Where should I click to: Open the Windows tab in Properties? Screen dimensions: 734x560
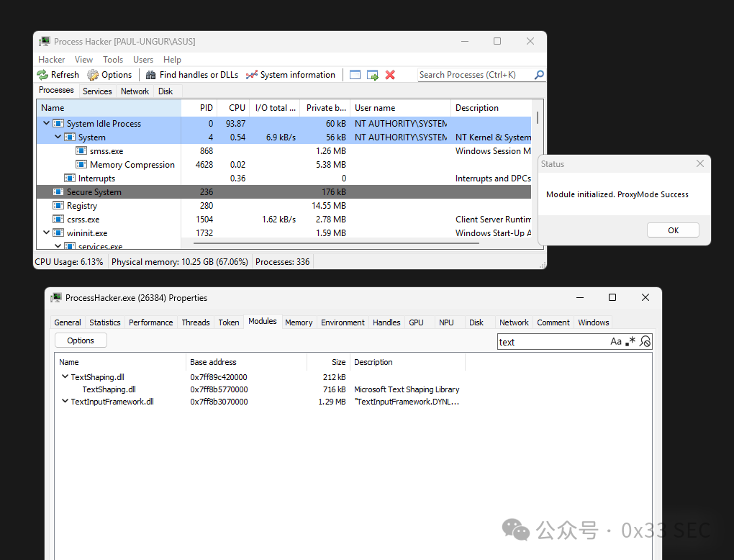click(593, 322)
